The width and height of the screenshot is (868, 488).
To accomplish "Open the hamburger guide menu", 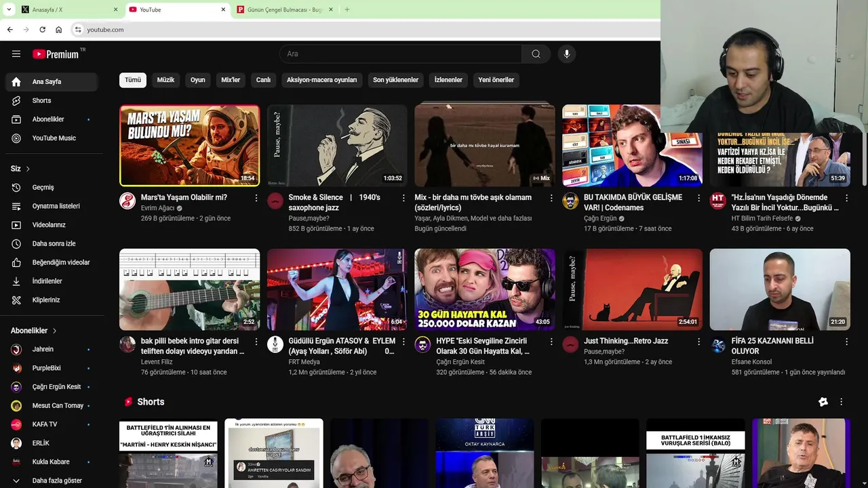I will pyautogui.click(x=16, y=54).
